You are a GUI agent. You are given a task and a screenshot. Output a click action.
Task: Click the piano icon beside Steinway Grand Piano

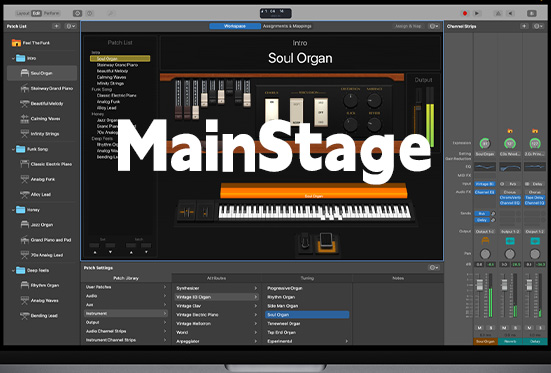(25, 88)
